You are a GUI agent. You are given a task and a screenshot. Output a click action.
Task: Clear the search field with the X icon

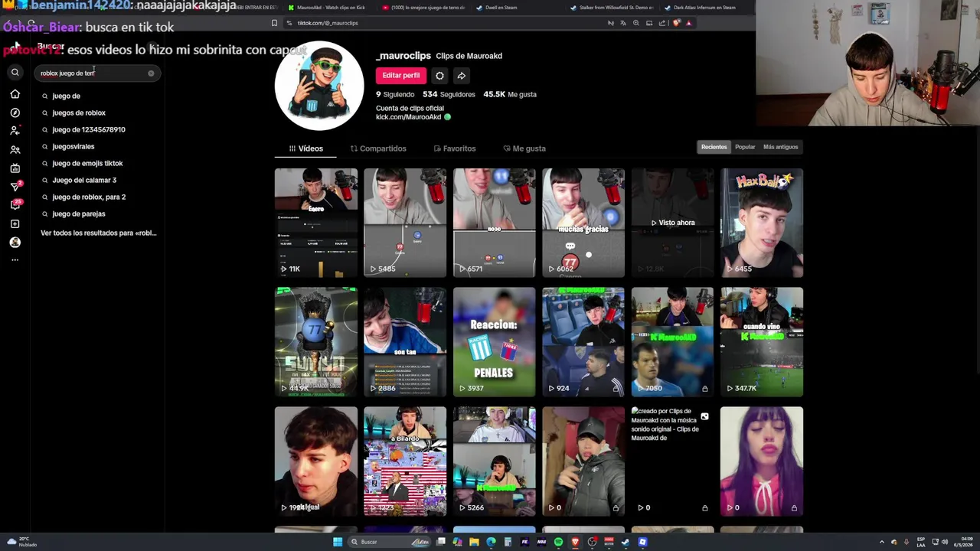(151, 73)
